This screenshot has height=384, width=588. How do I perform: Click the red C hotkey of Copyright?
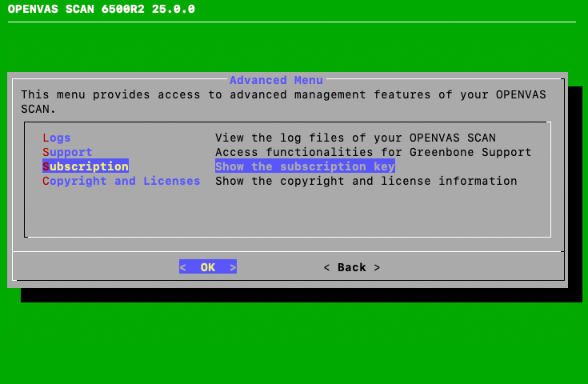coord(46,181)
